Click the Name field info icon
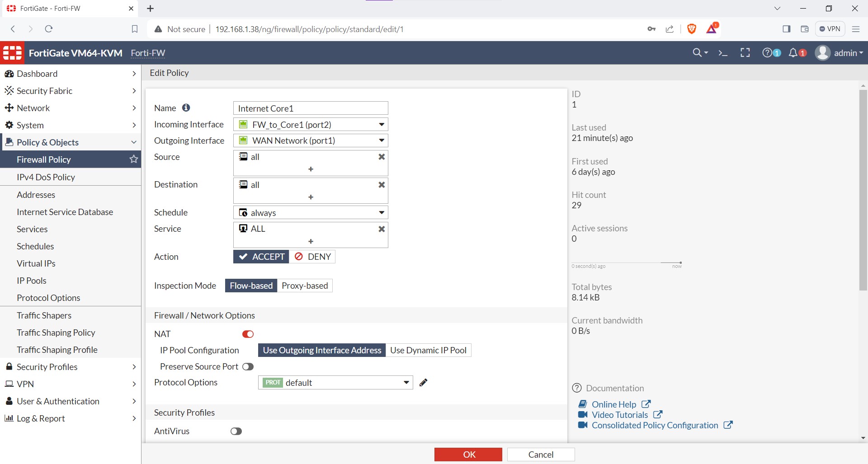 pyautogui.click(x=186, y=108)
